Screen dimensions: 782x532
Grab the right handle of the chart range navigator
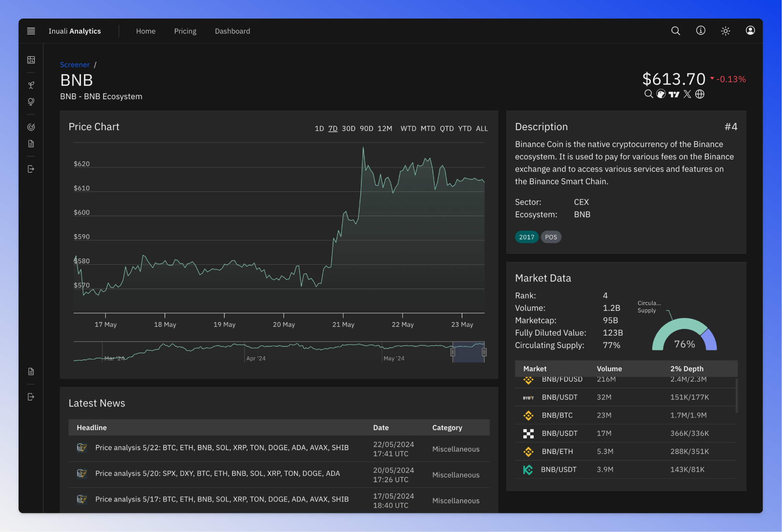click(485, 352)
